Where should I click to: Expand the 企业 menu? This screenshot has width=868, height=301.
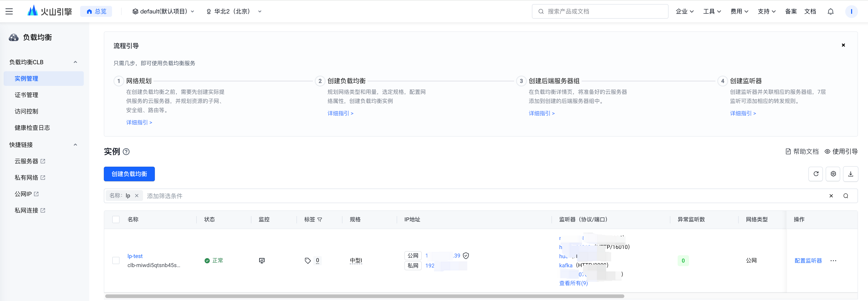pos(684,11)
